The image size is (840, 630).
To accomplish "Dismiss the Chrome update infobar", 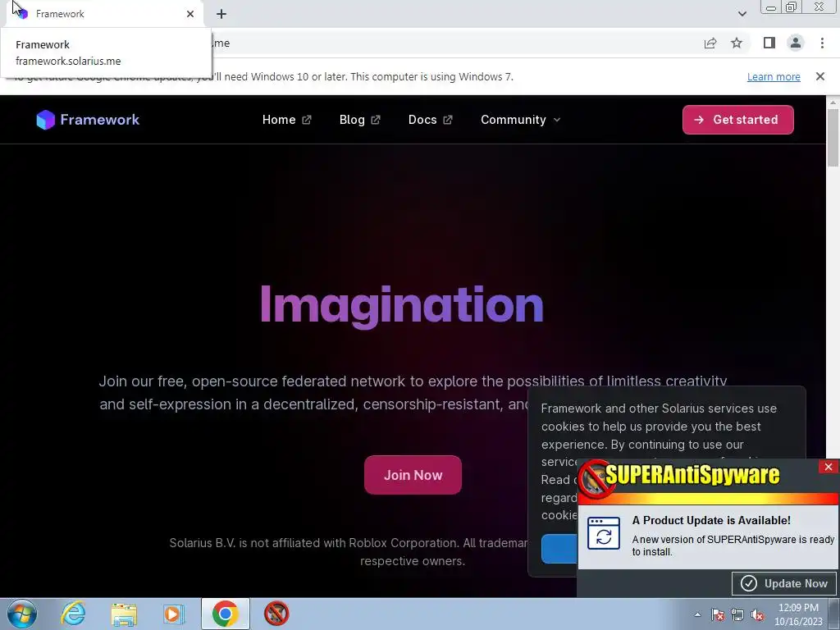I will point(819,76).
